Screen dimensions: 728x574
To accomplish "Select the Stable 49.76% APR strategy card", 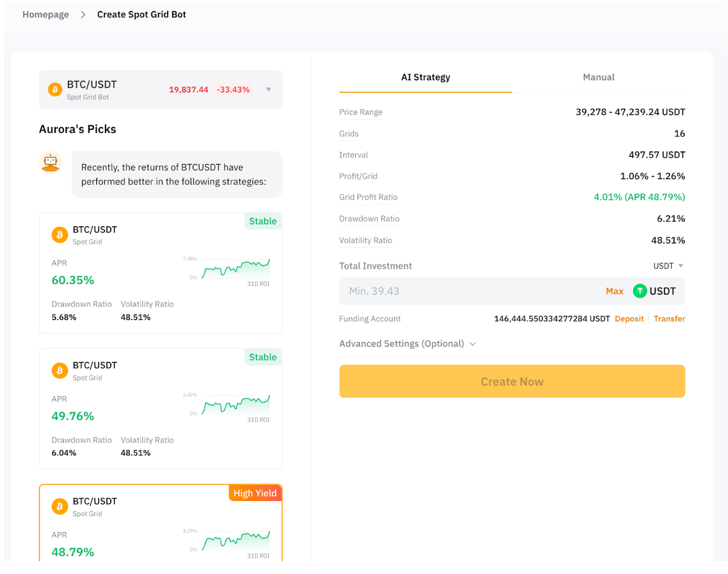I will pyautogui.click(x=161, y=409).
